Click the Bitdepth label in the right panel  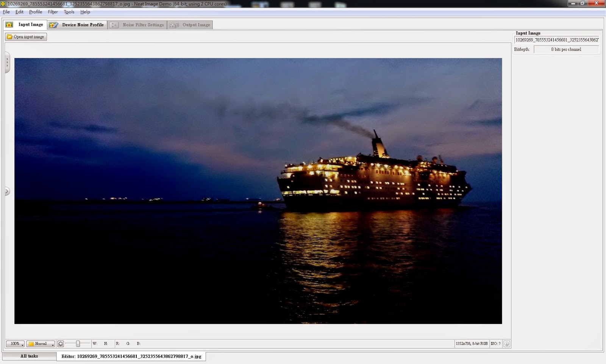click(x=522, y=49)
